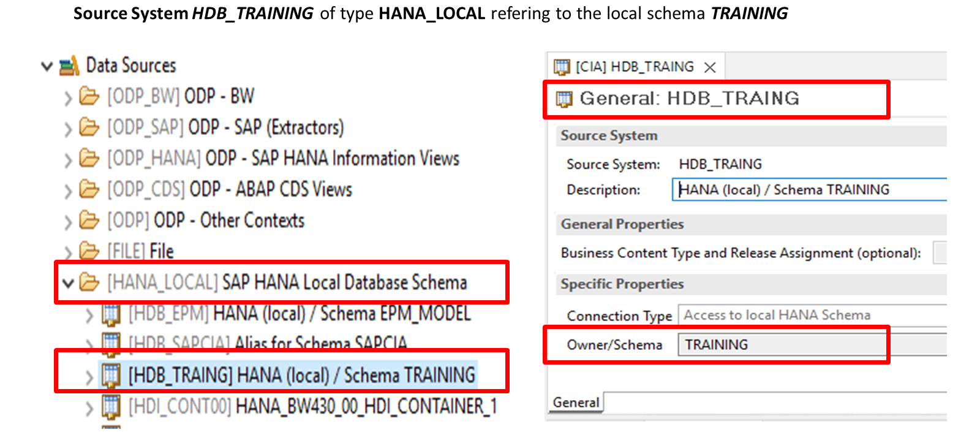Screen dimensions: 980x435
Task: Expand [ODP_HANA] SAP HANA Information Views folder
Action: pyautogui.click(x=68, y=160)
